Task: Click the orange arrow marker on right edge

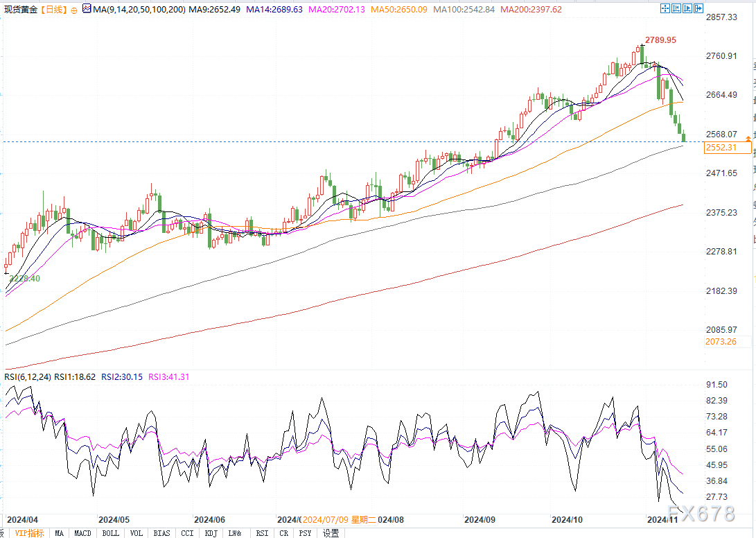Action: [x=748, y=139]
